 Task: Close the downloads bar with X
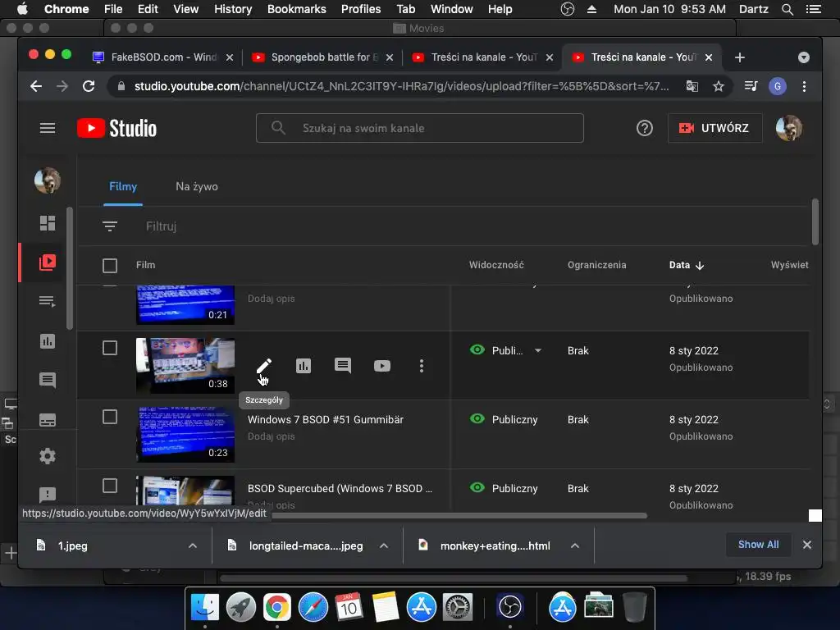click(807, 545)
